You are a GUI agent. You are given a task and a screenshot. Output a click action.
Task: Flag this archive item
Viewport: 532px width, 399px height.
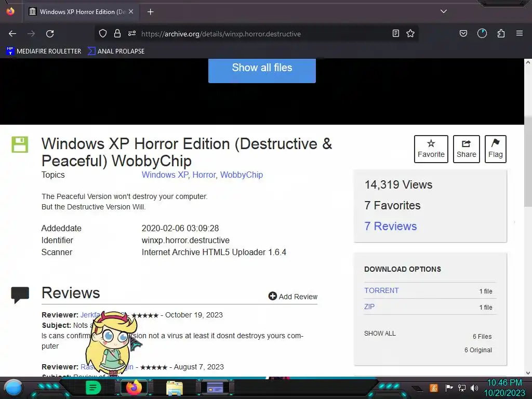pos(495,149)
